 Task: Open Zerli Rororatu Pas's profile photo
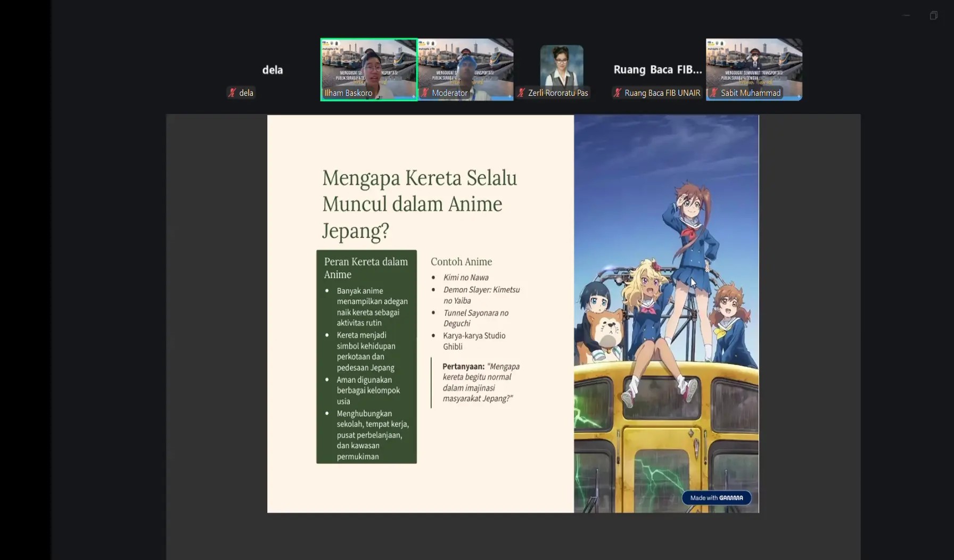click(562, 66)
